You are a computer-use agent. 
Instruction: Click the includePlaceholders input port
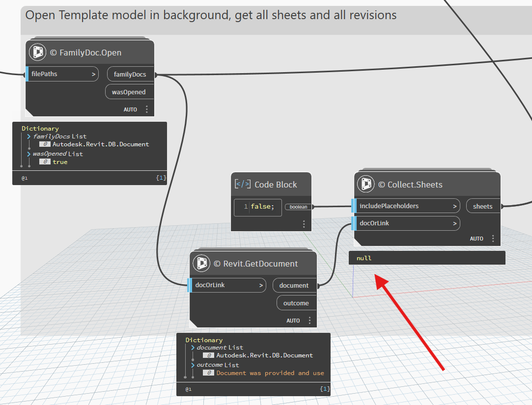(x=406, y=206)
